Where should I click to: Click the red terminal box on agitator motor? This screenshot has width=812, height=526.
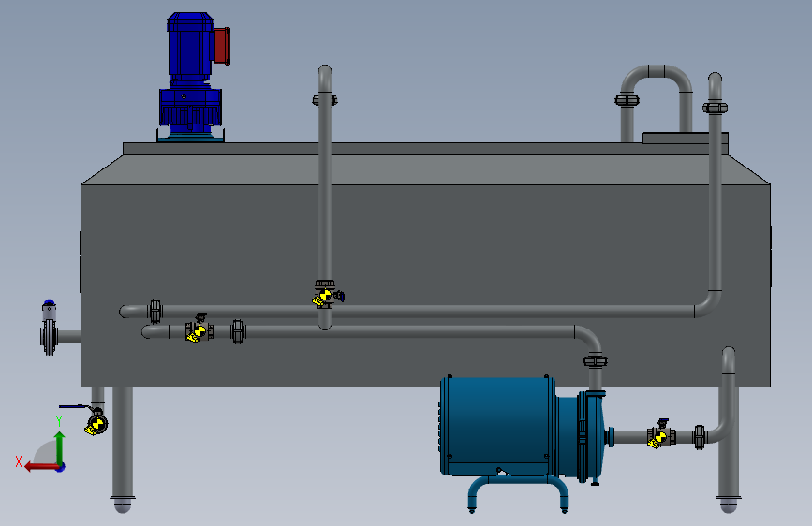coord(222,46)
